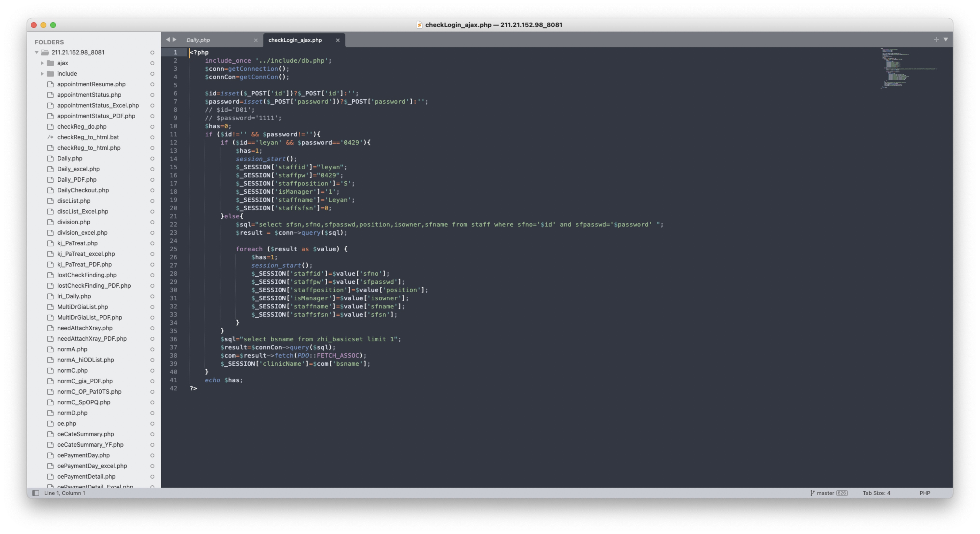Open needAttachXray.php file
The height and width of the screenshot is (534, 980).
(85, 328)
